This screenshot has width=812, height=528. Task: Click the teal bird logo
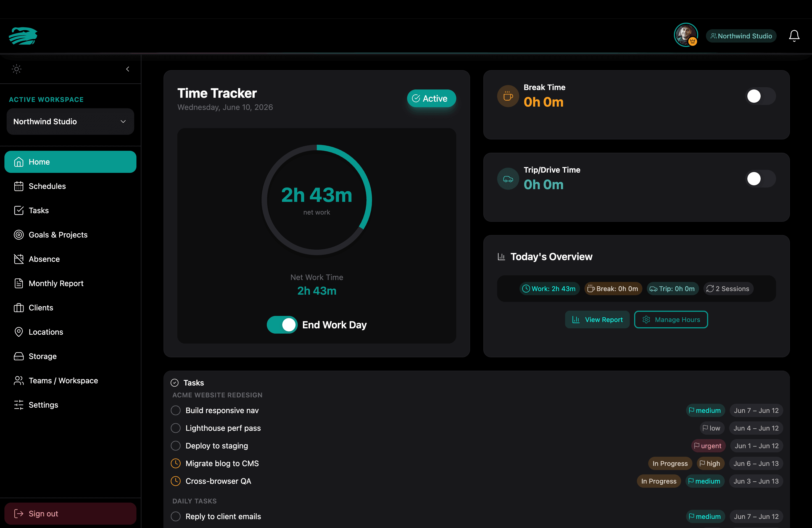(23, 36)
